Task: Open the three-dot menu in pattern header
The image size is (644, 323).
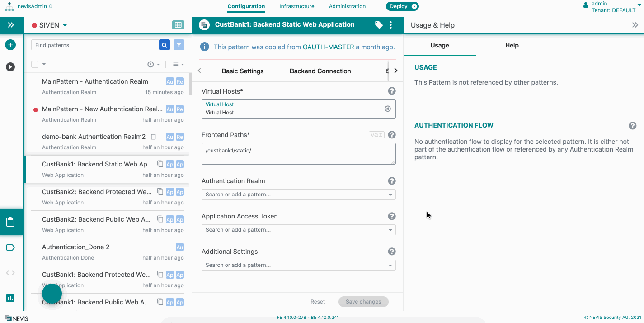Action: (x=391, y=25)
